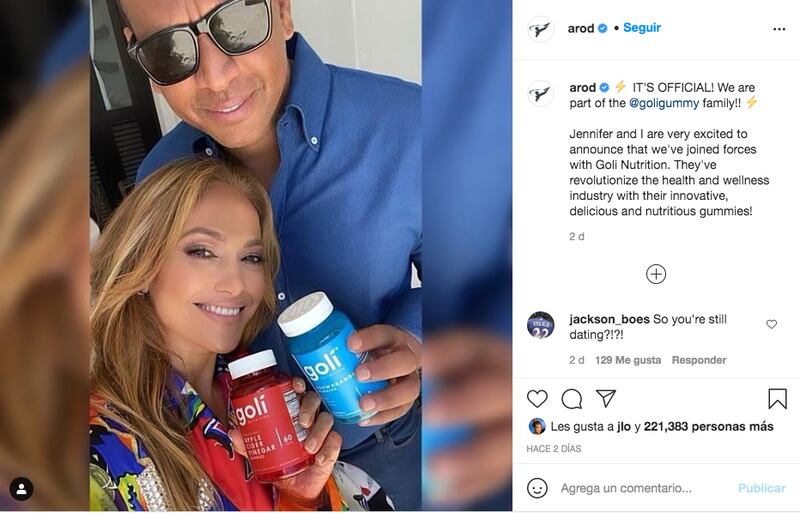
Task: Like the jackson_boes comment heart
Action: pyautogui.click(x=771, y=324)
